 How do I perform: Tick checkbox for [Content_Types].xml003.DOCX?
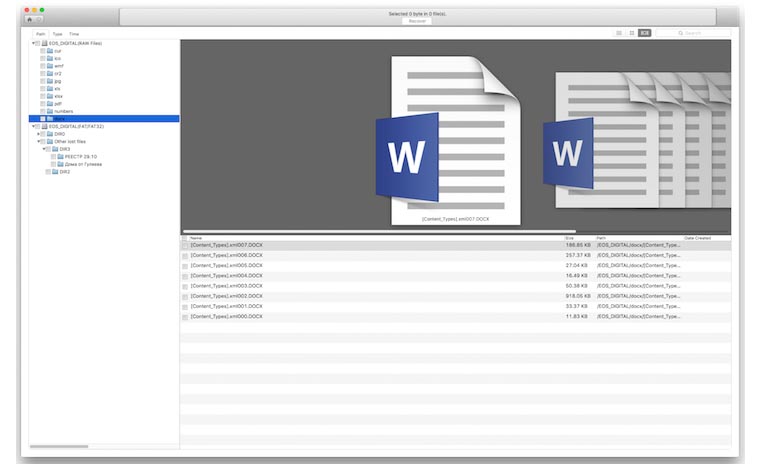point(185,287)
